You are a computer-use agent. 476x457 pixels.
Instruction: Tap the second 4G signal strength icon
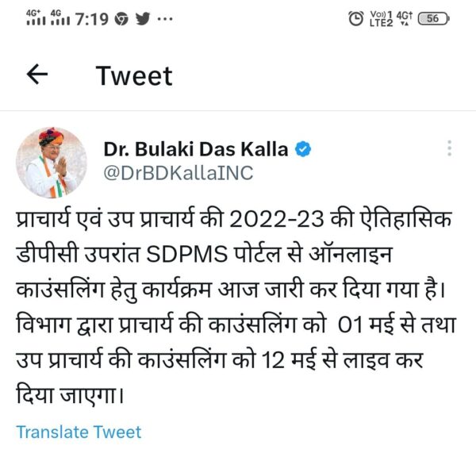(60, 17)
